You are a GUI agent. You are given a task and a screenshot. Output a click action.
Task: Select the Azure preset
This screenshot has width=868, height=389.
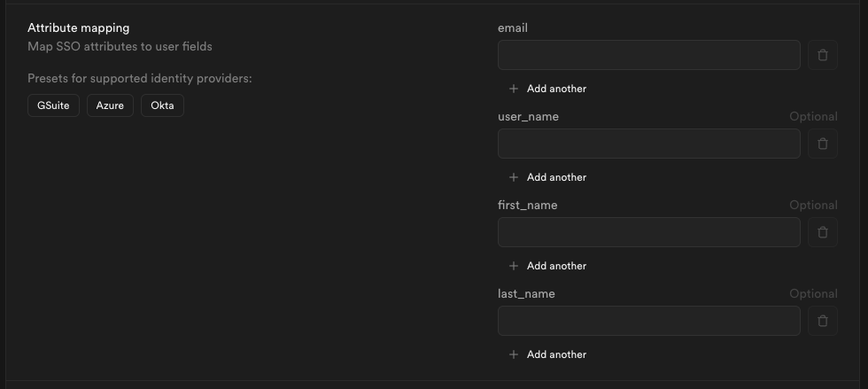click(x=110, y=106)
